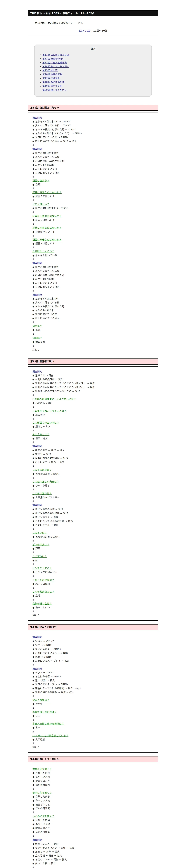Click the 何の跡？ question link
This screenshot has height=868, width=186.
[x=37, y=338]
